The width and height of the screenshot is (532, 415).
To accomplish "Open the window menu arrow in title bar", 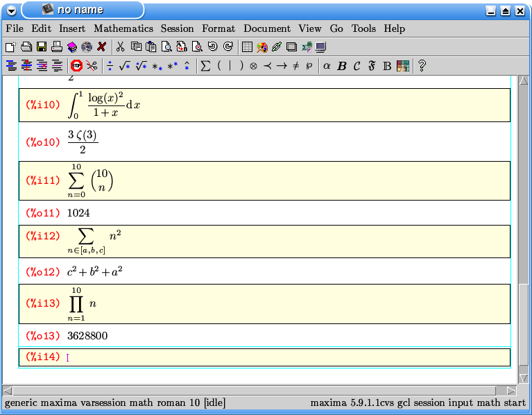I will click(x=11, y=11).
